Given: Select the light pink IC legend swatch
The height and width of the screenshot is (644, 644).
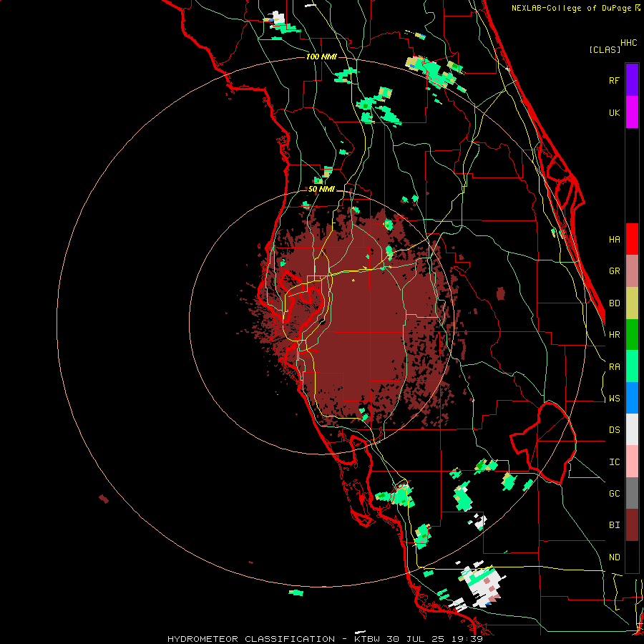Looking at the screenshot, I should click(632, 462).
